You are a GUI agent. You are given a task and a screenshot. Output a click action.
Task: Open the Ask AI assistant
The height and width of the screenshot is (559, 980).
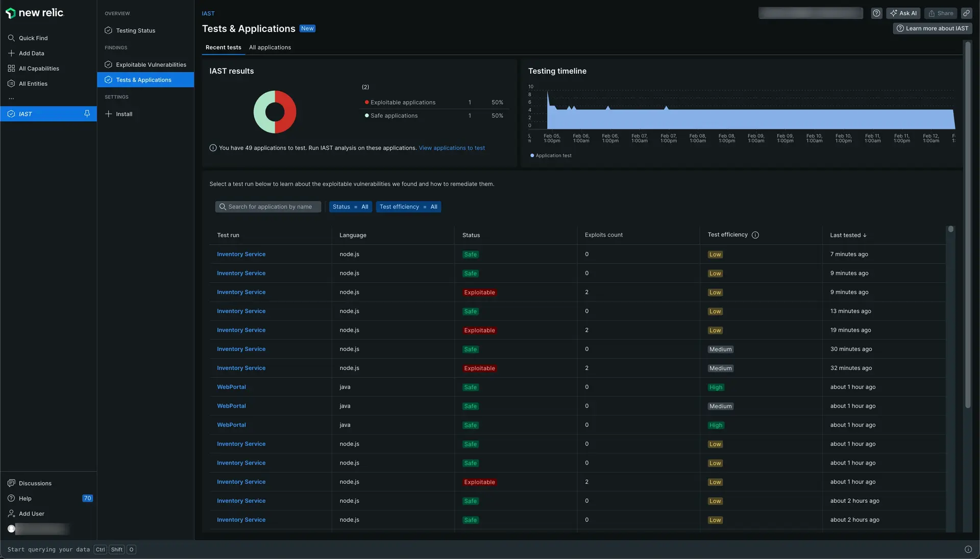click(903, 13)
